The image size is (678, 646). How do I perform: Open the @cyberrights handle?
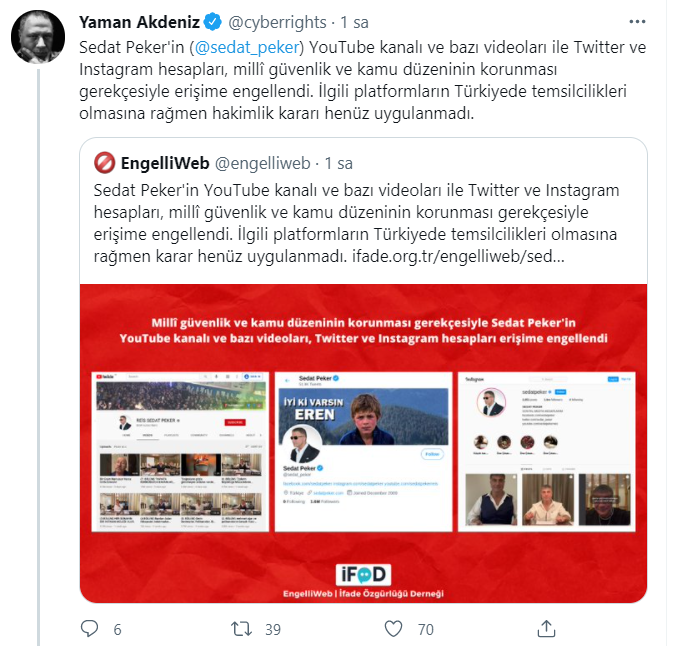[277, 22]
